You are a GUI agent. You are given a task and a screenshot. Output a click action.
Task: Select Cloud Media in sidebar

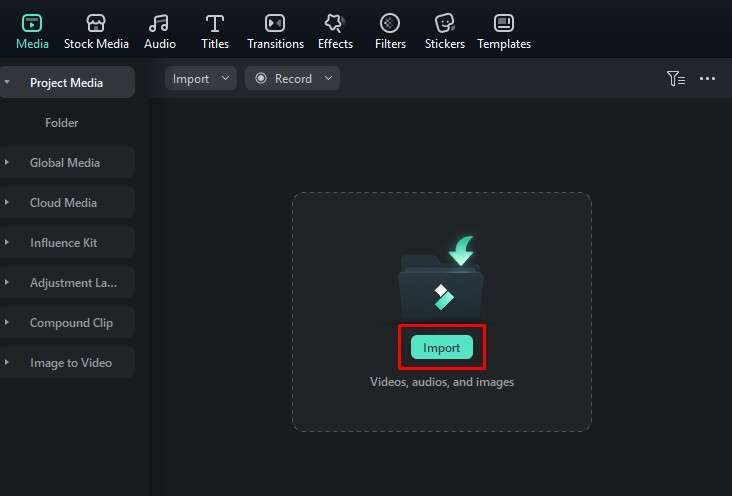67,202
